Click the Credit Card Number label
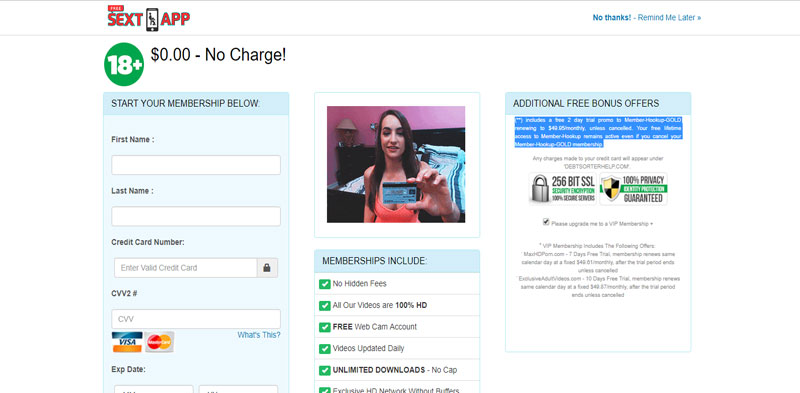The image size is (800, 393). (x=148, y=242)
